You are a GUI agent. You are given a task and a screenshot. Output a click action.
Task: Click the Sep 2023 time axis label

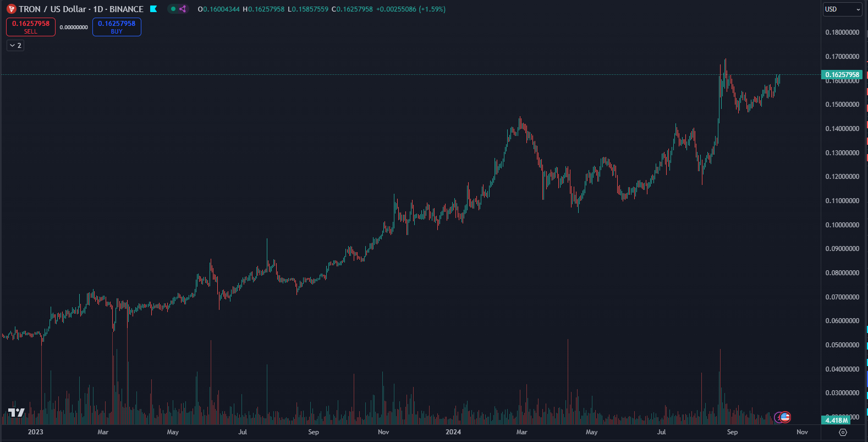point(314,432)
